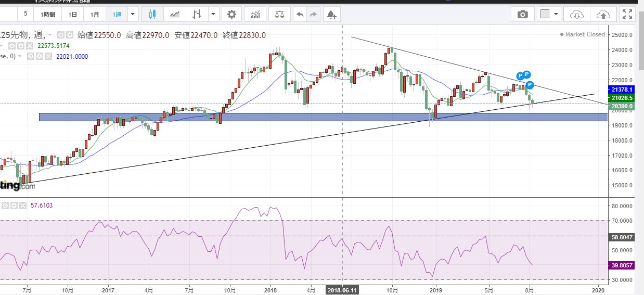Select the 1月 interval
644x295 pixels.
(95, 14)
